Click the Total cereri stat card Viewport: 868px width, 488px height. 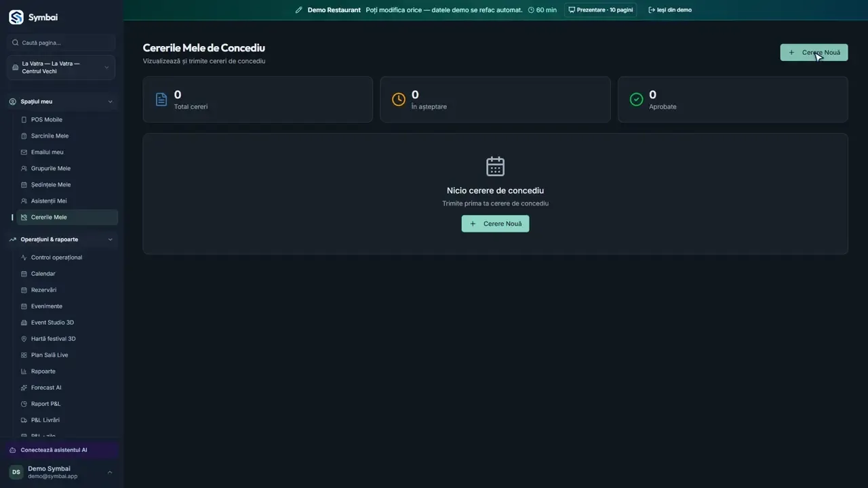point(258,100)
